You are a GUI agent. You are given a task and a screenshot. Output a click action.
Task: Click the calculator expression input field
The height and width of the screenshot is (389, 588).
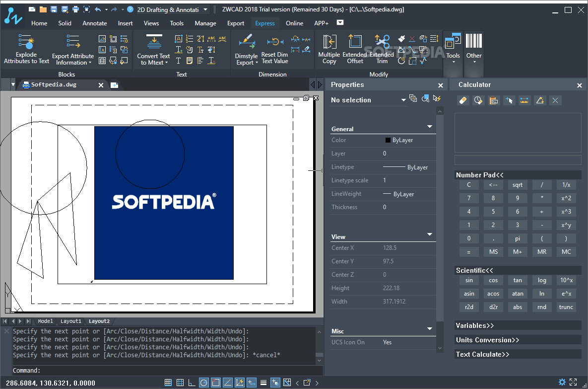pos(518,160)
